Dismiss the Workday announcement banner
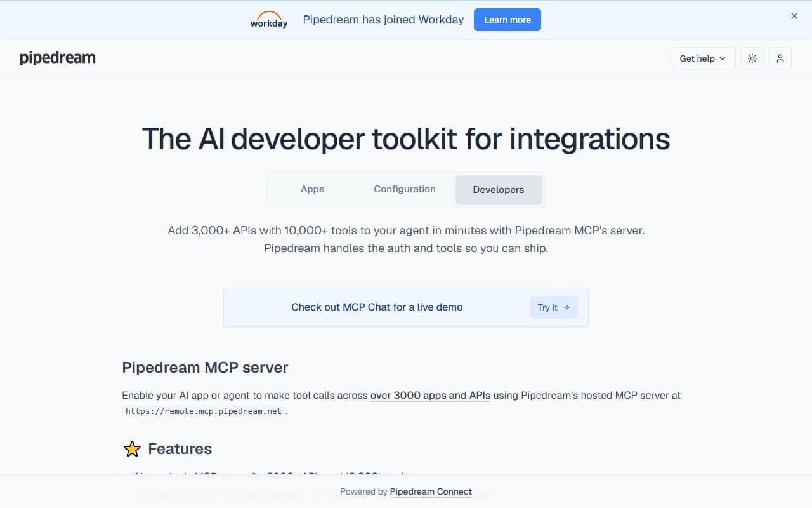The image size is (812, 508). tap(794, 16)
